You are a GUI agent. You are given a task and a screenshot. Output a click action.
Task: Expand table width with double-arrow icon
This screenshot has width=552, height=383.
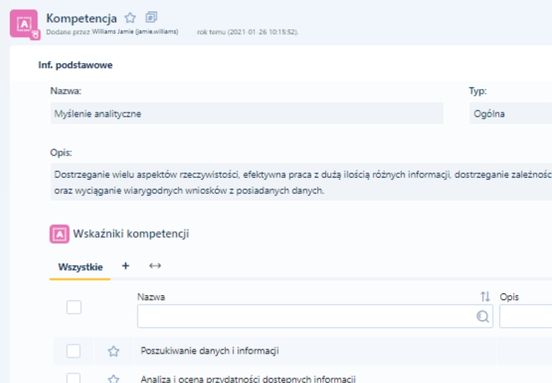pos(155,266)
